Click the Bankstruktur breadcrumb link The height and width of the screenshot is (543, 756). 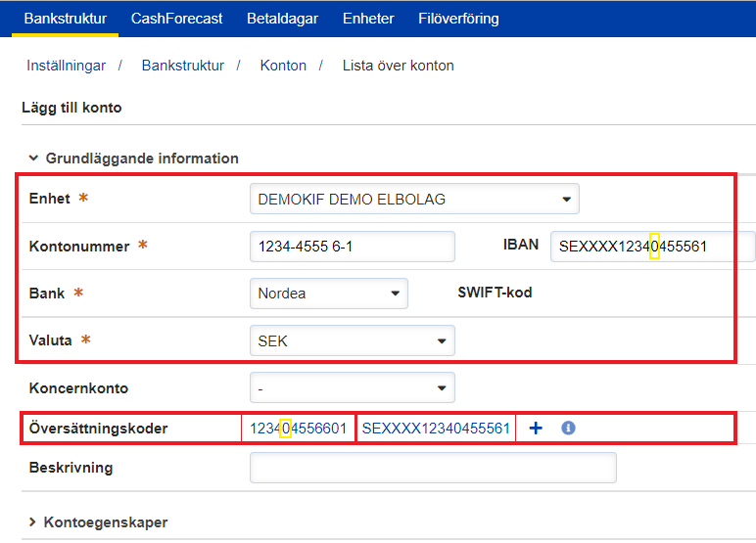183,66
